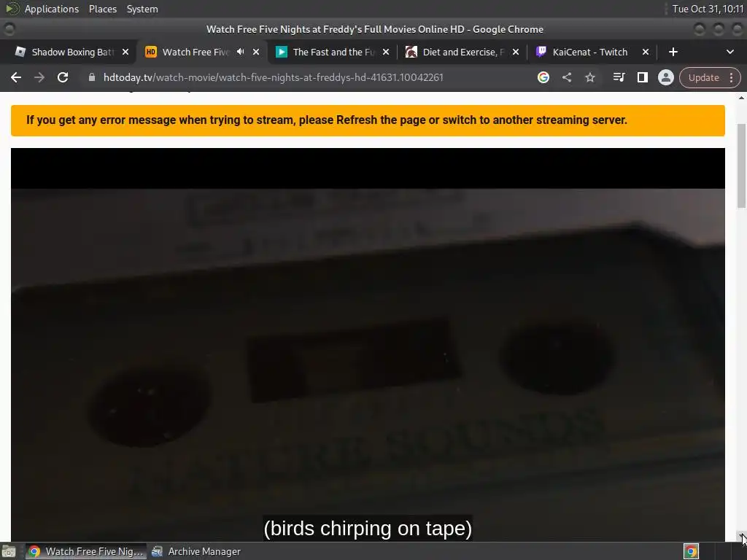Screen dimensions: 747x560
Task: Click Chrome icon in system tray
Action: [691, 551]
